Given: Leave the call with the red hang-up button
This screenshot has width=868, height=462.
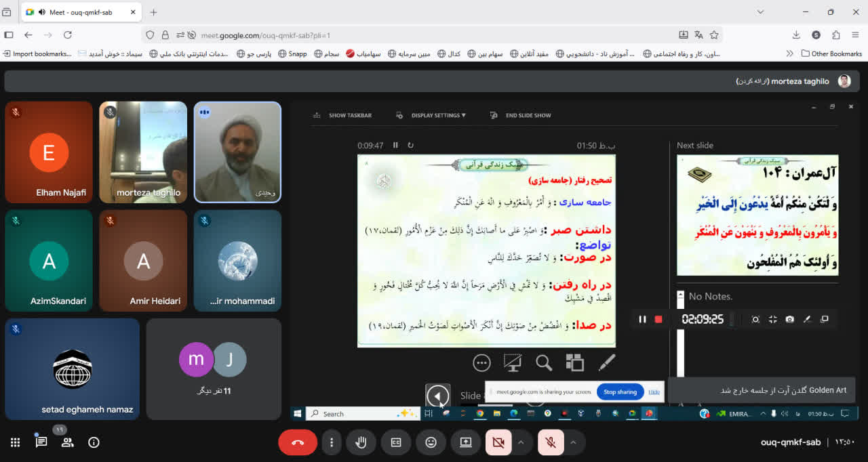Looking at the screenshot, I should pos(297,442).
